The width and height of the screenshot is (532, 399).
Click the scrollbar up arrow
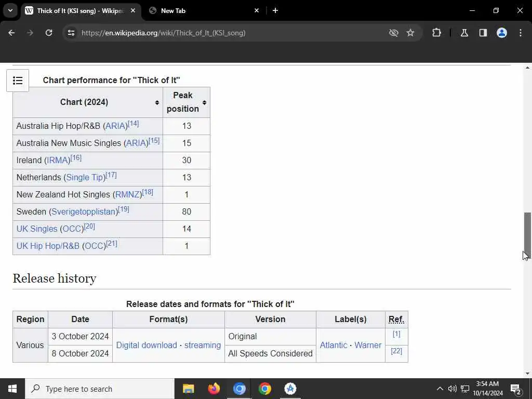coord(527,68)
